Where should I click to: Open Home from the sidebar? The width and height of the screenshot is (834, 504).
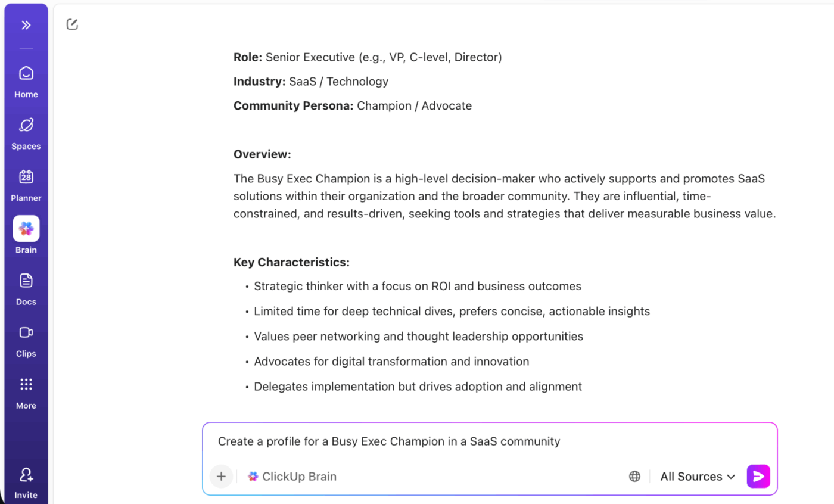point(26,80)
